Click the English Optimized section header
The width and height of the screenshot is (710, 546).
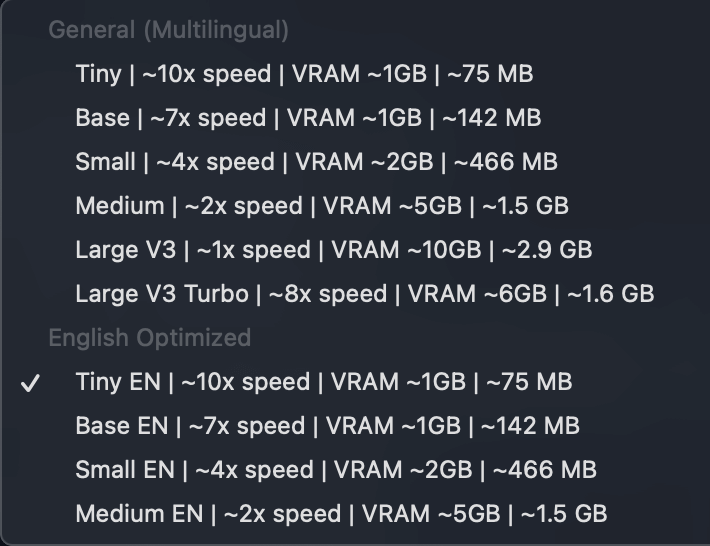coord(149,338)
